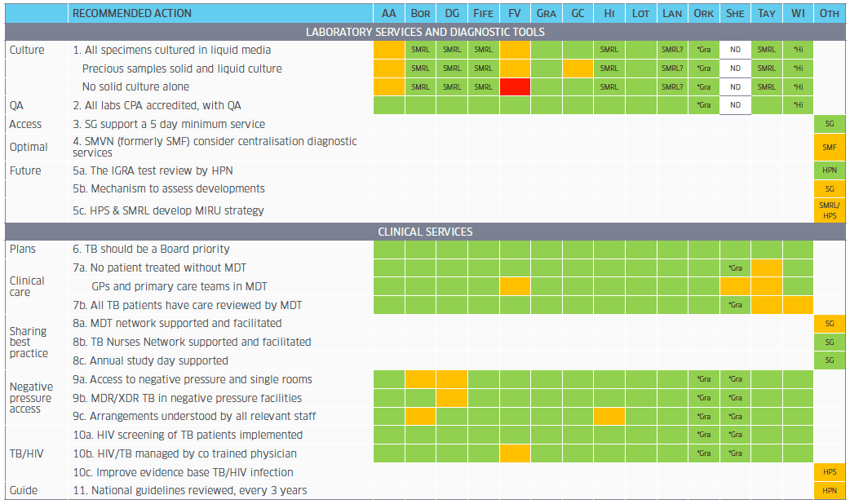Select the 'Clinical care' category label

tap(27, 286)
